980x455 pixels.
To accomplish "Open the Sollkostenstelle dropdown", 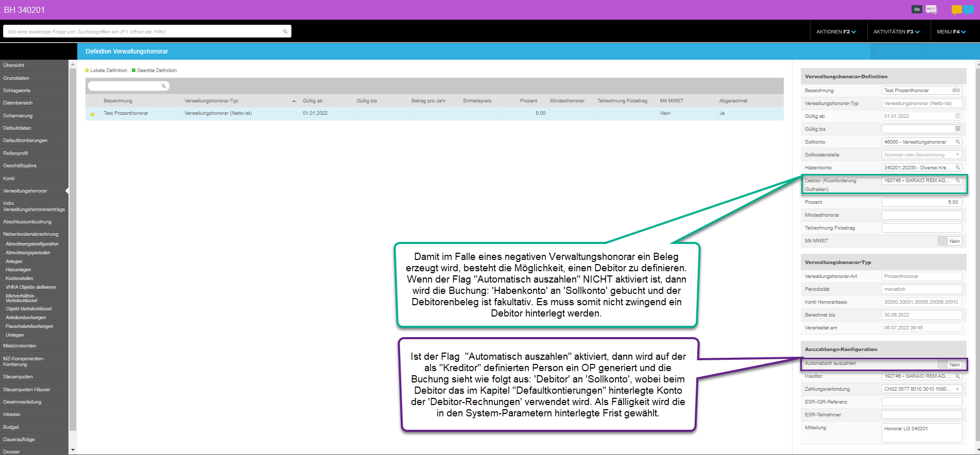I will point(958,155).
